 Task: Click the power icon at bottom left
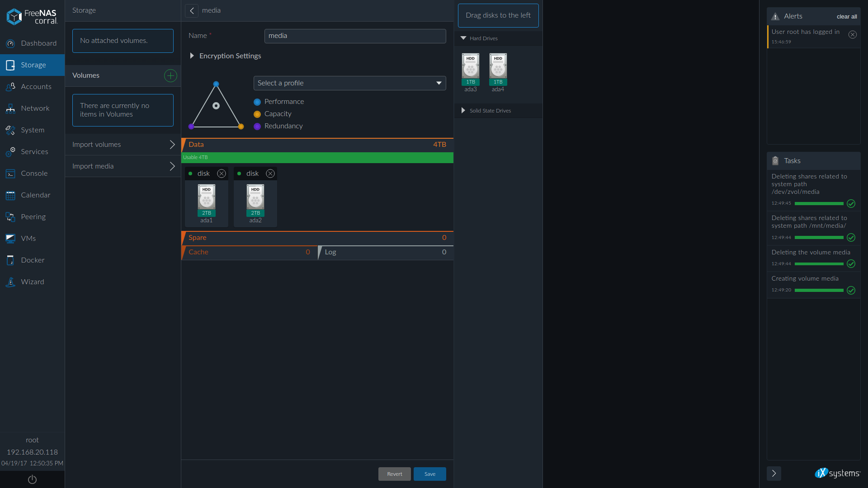[x=32, y=479]
